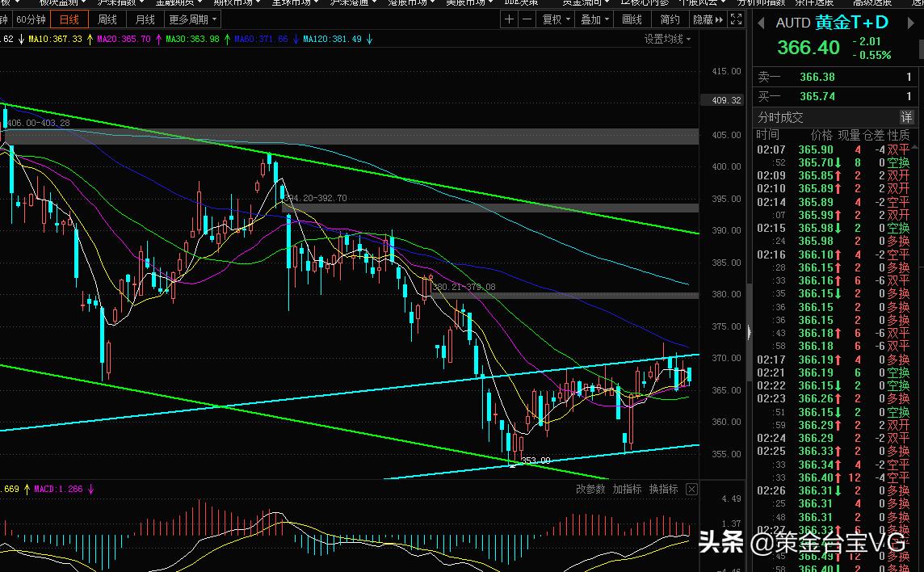Image resolution: width=924 pixels, height=572 pixels.
Task: Click the MA20:365.70 label
Action: coord(124,39)
